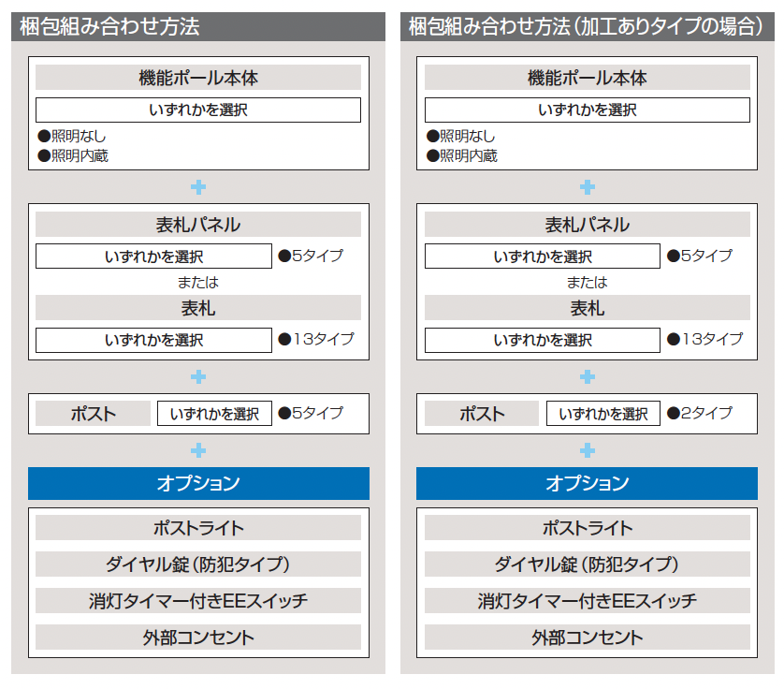Viewport: 784px width, 689px height.
Task: Click the plus icon above left ポスト row
Action: coord(198,376)
